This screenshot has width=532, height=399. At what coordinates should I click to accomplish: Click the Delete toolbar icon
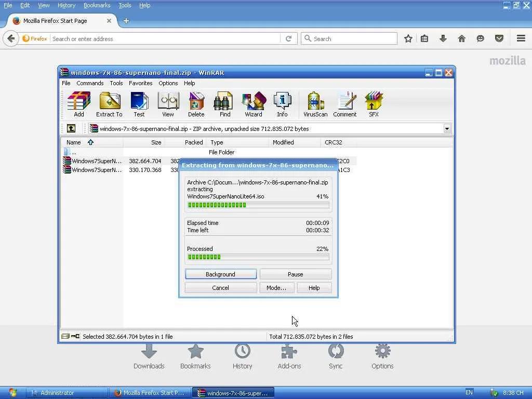click(196, 104)
